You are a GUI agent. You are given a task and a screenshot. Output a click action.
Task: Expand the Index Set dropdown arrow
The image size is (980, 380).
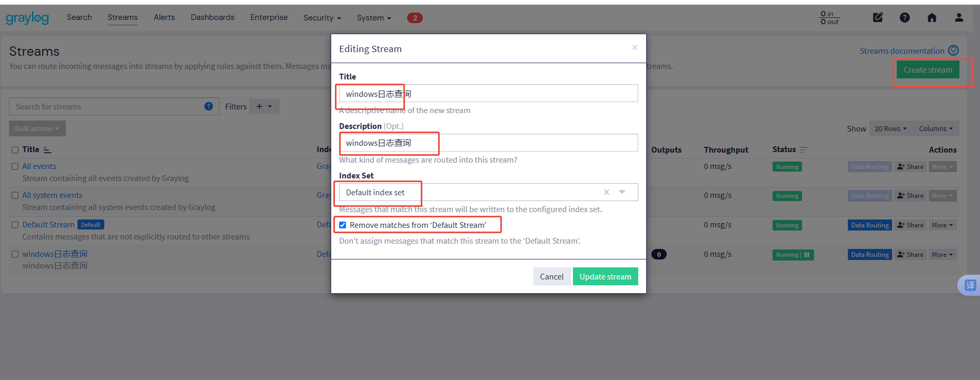tap(622, 192)
